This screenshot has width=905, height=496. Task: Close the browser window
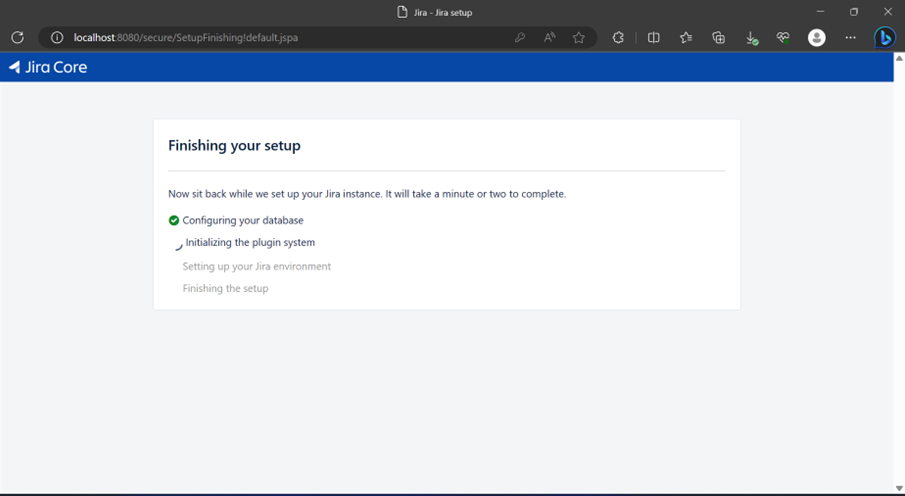click(x=888, y=12)
